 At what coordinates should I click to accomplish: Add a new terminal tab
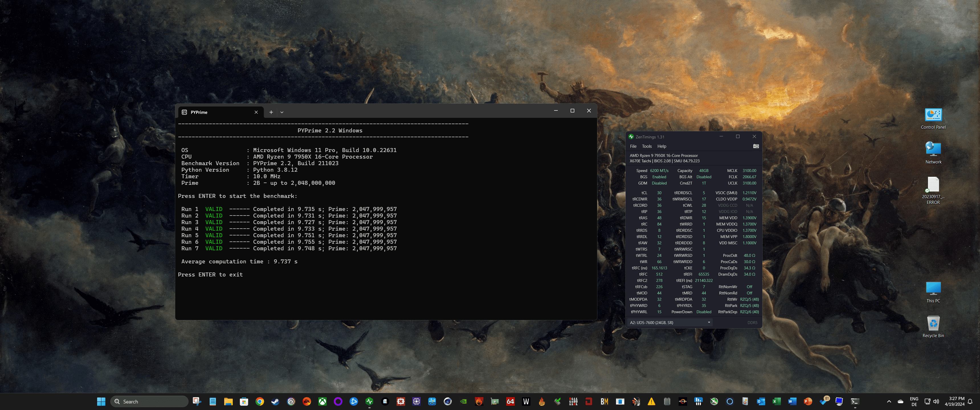coord(271,112)
